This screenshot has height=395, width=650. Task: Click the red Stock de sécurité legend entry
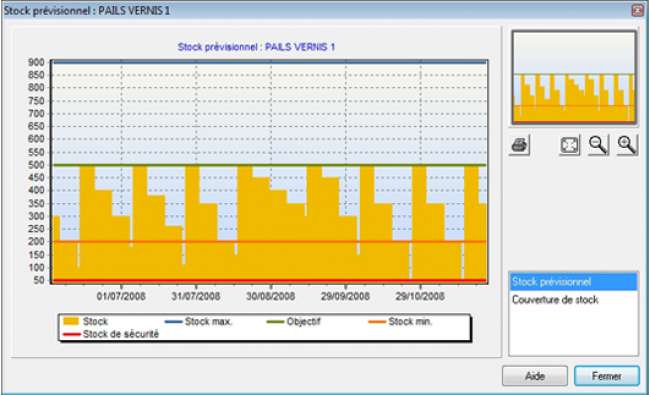point(111,334)
